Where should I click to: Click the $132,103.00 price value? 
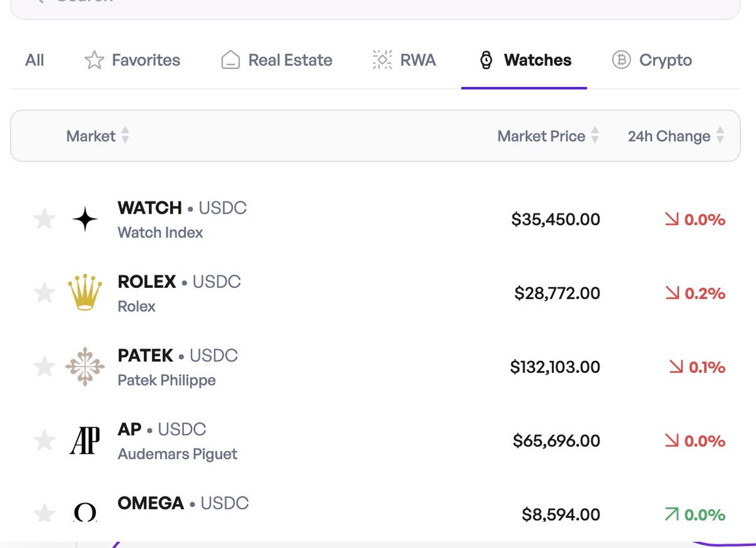[x=555, y=367]
